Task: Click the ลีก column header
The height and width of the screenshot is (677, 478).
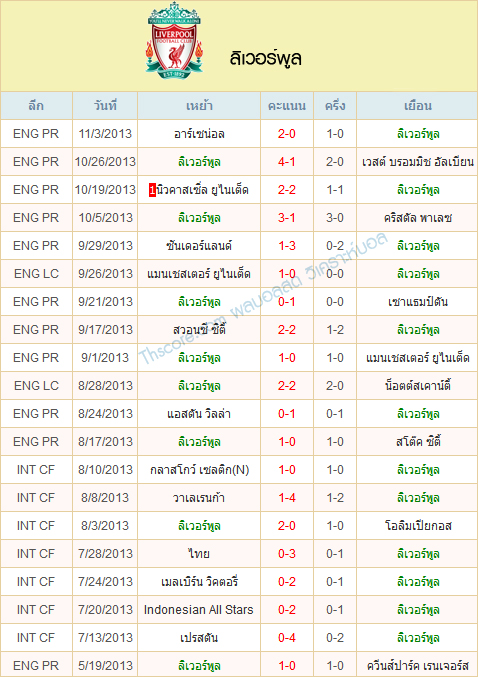Action: point(36,106)
